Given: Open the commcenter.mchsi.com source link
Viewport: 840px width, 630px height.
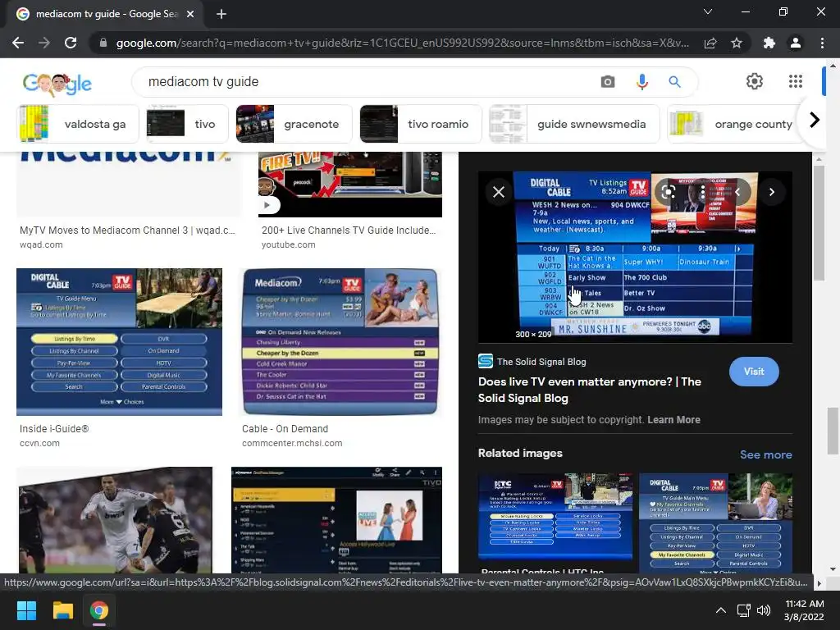Looking at the screenshot, I should (292, 444).
